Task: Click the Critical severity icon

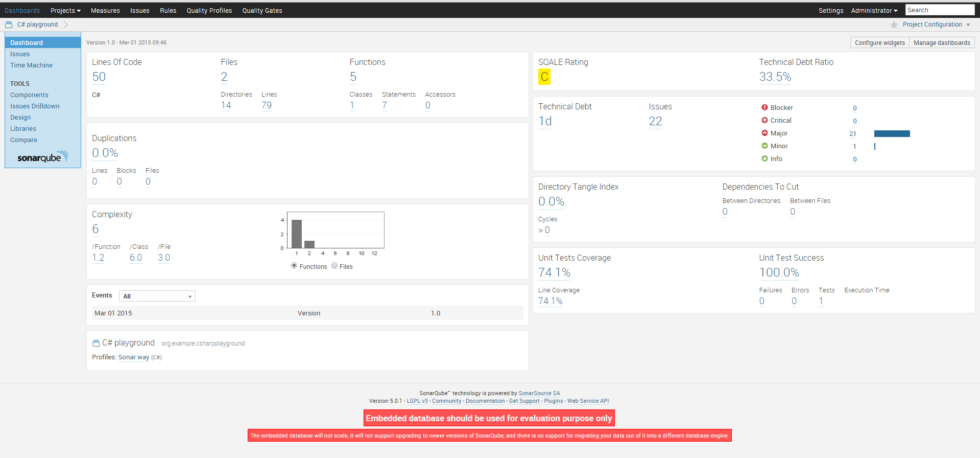Action: (764, 120)
